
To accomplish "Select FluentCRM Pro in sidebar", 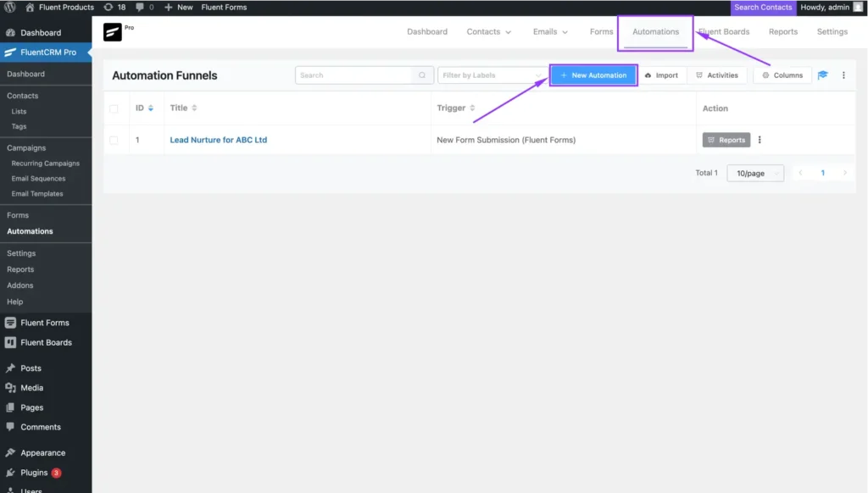I will click(x=46, y=52).
